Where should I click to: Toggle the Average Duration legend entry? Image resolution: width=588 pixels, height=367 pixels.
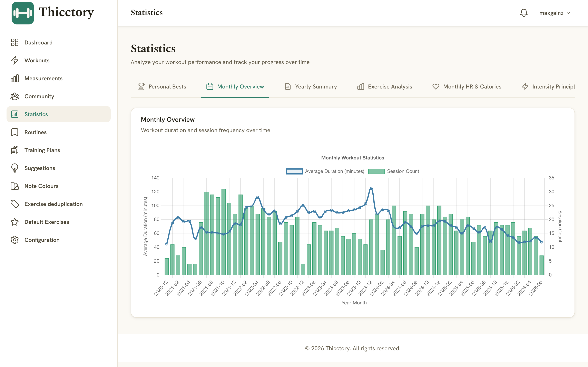tap(325, 171)
